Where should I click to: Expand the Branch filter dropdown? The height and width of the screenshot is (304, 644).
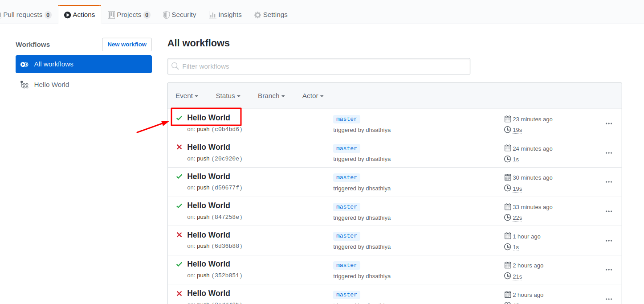[271, 96]
